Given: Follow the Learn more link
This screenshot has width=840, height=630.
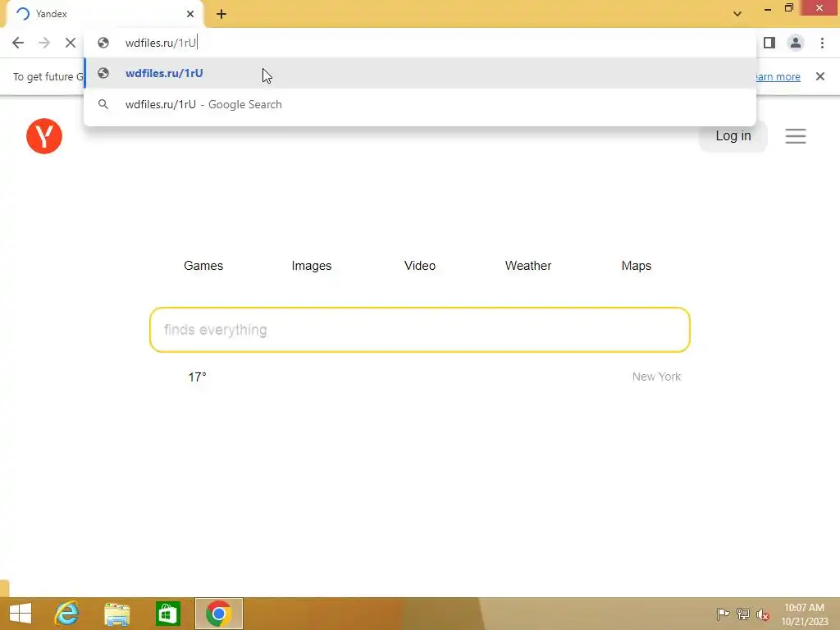Looking at the screenshot, I should pos(778,76).
